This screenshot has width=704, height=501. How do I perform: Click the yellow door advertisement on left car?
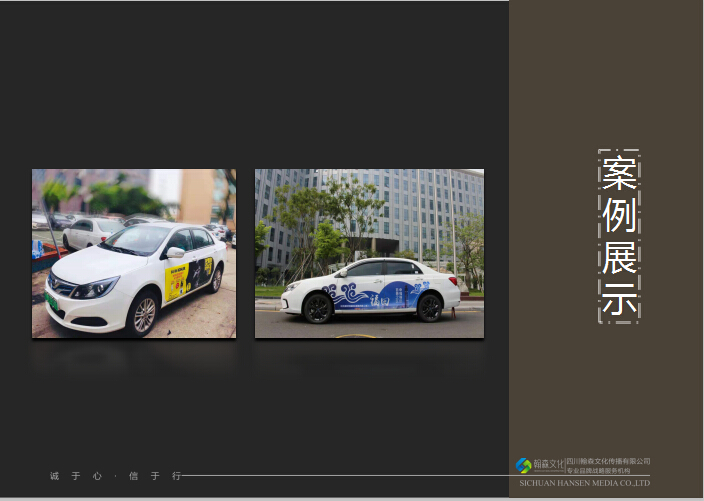click(x=176, y=282)
